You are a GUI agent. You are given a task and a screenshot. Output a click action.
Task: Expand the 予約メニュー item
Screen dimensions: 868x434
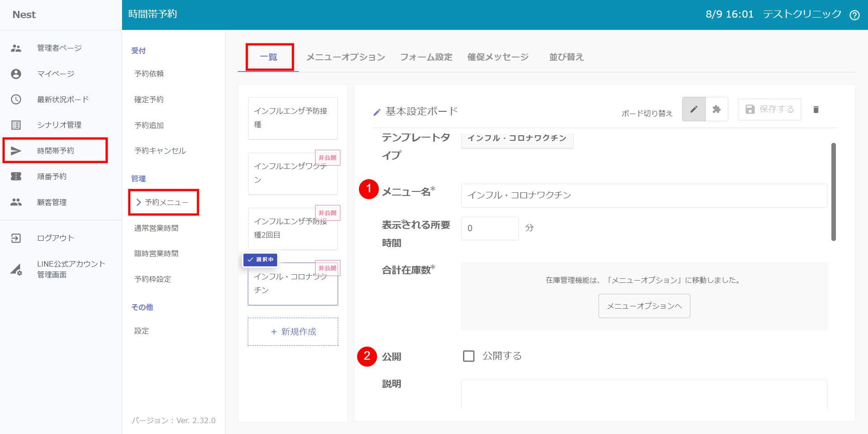(x=164, y=202)
